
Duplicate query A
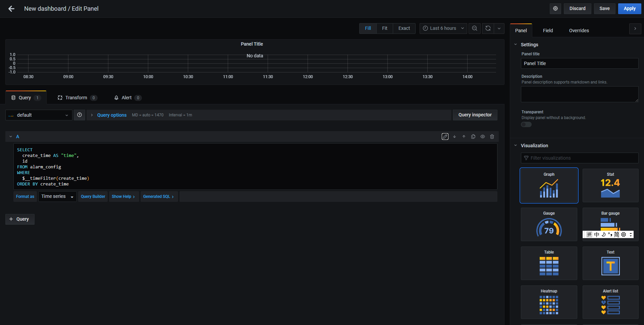[x=473, y=137]
